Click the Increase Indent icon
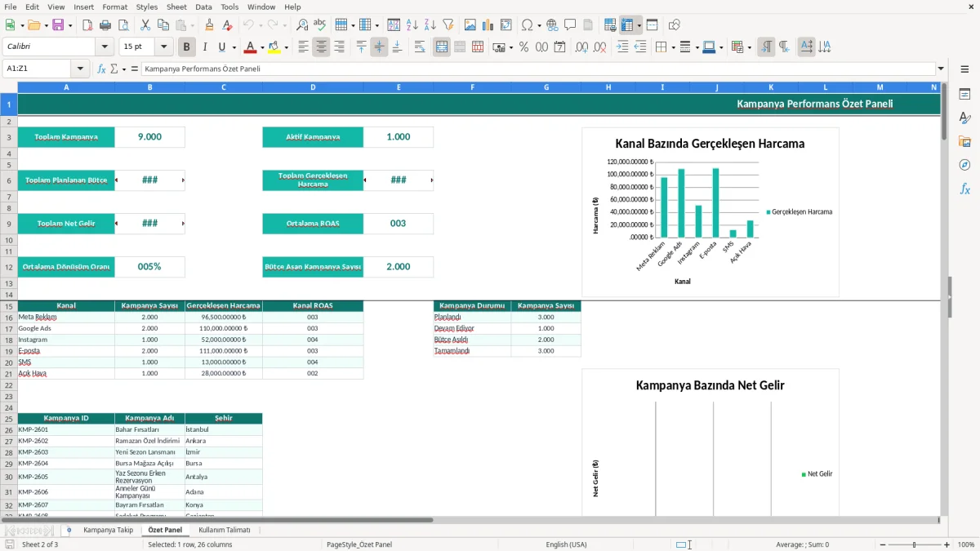This screenshot has width=980, height=551. (x=622, y=47)
